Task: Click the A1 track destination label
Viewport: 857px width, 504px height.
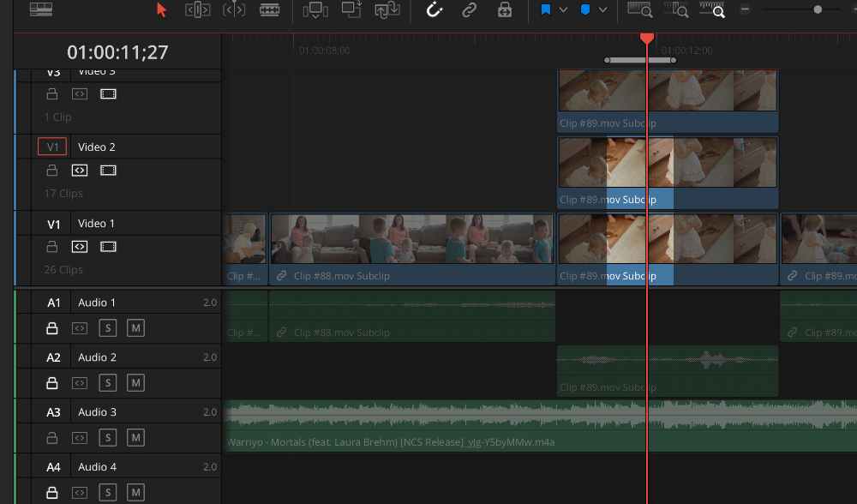Action: tap(53, 303)
